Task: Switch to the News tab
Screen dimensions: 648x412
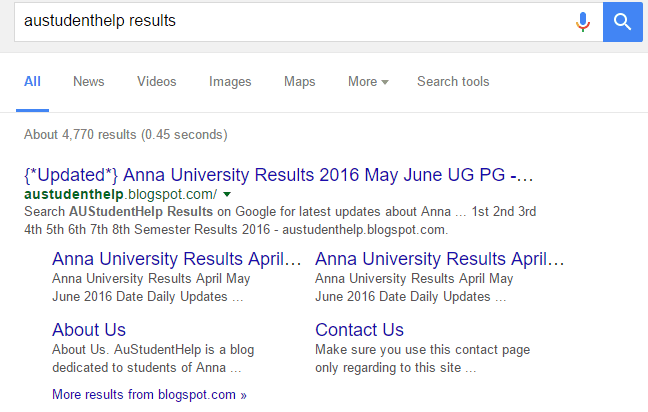Action: 89,82
